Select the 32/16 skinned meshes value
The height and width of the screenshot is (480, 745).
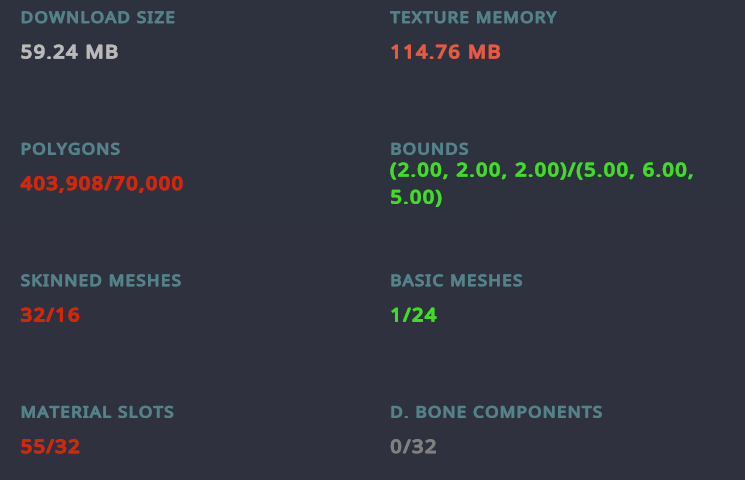(50, 315)
